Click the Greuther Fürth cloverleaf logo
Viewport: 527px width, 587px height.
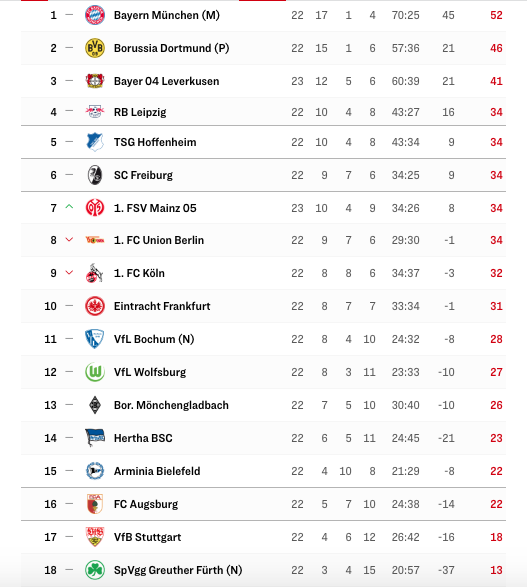click(x=95, y=570)
